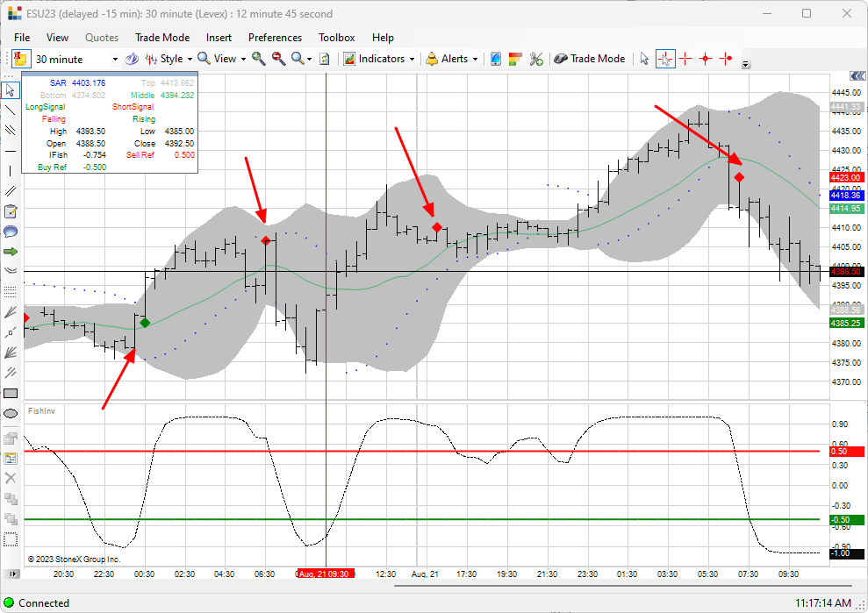The height and width of the screenshot is (613, 868).
Task: Select the rectangle drawing tool
Action: click(11, 393)
